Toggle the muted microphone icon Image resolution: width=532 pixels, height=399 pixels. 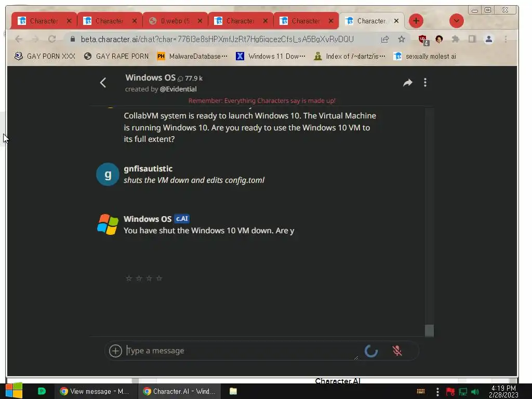(x=397, y=351)
